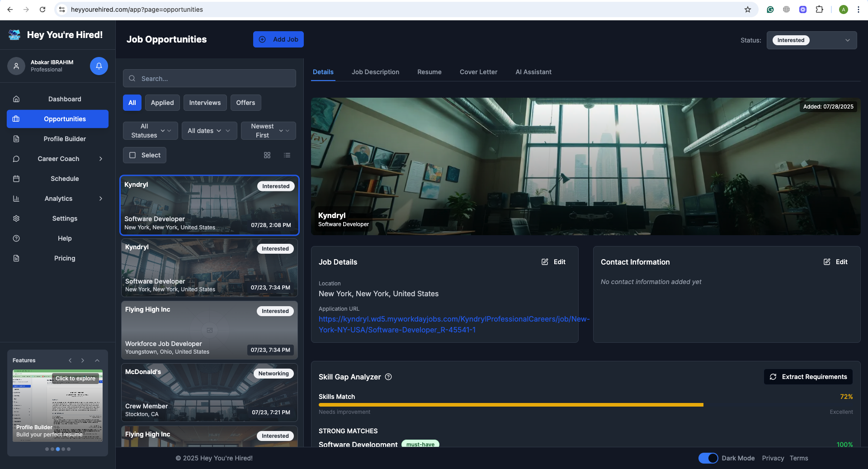Click Edit icon in Contact Information

pos(827,262)
